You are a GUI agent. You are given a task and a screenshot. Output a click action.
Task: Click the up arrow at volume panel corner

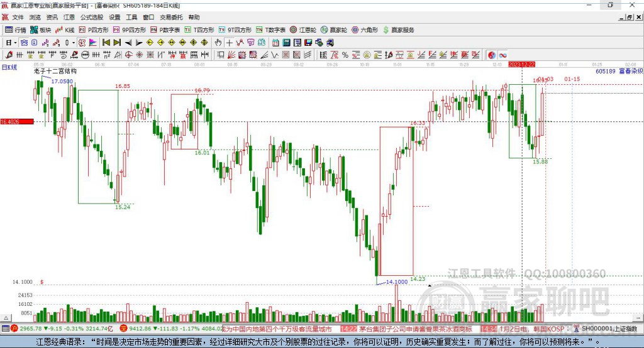coord(6,318)
